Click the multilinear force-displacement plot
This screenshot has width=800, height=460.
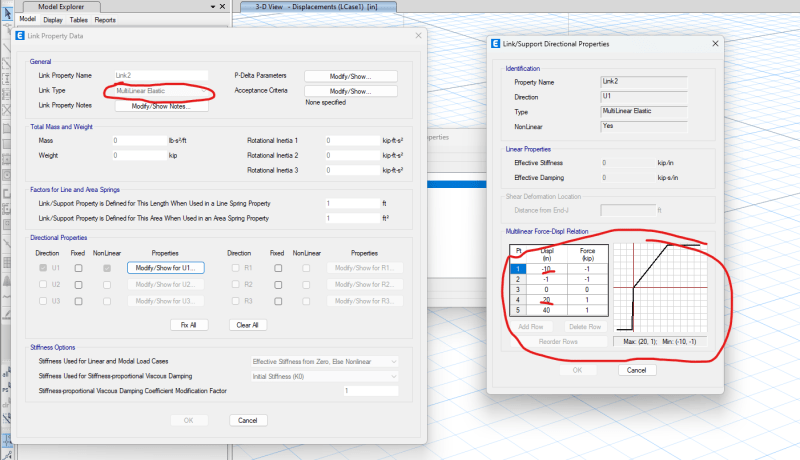tap(660, 288)
